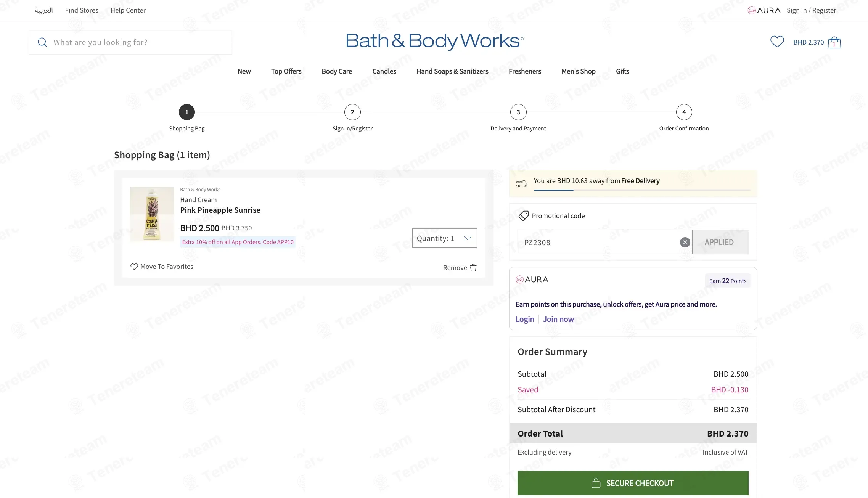Click the APPLIED promo button

(720, 242)
